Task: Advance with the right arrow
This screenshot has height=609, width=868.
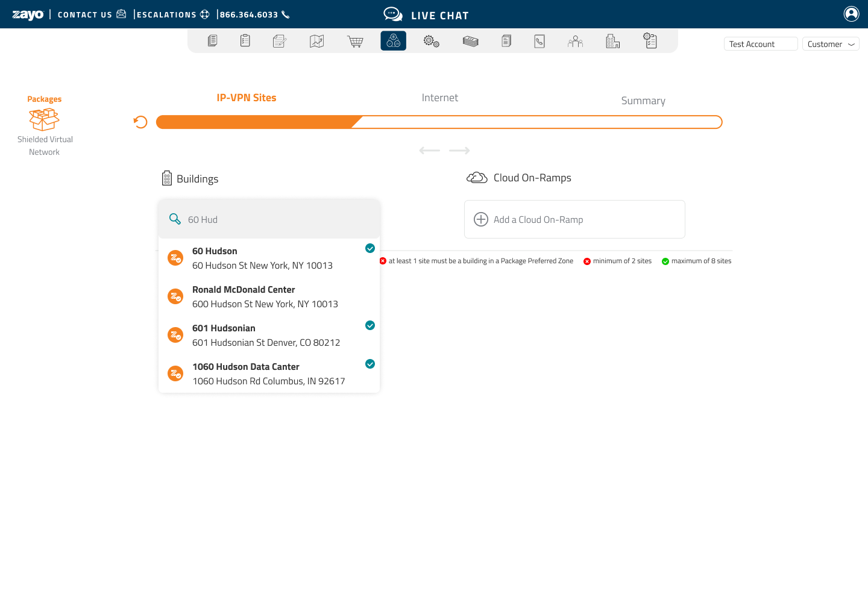Action: (460, 151)
